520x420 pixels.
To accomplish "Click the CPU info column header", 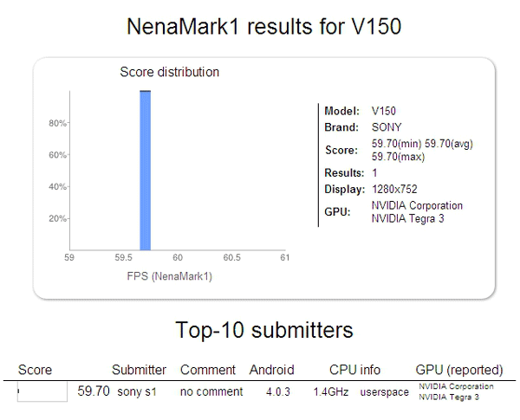I will 354,370.
